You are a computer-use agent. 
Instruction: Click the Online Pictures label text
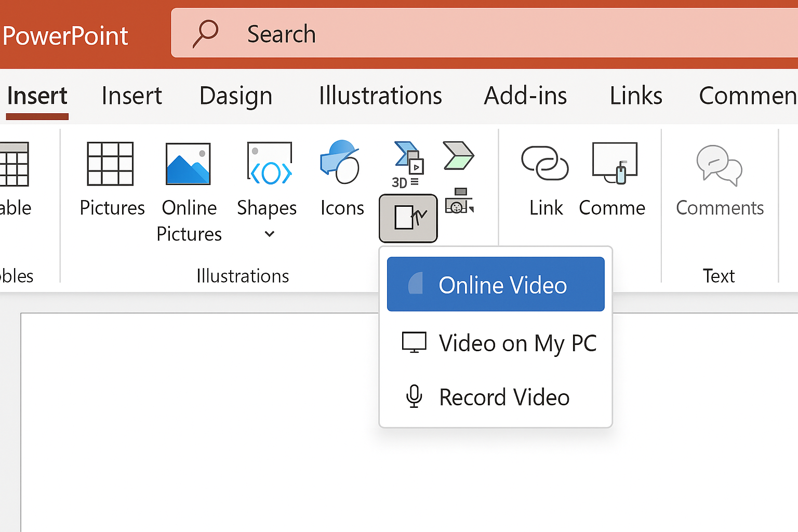pyautogui.click(x=189, y=221)
